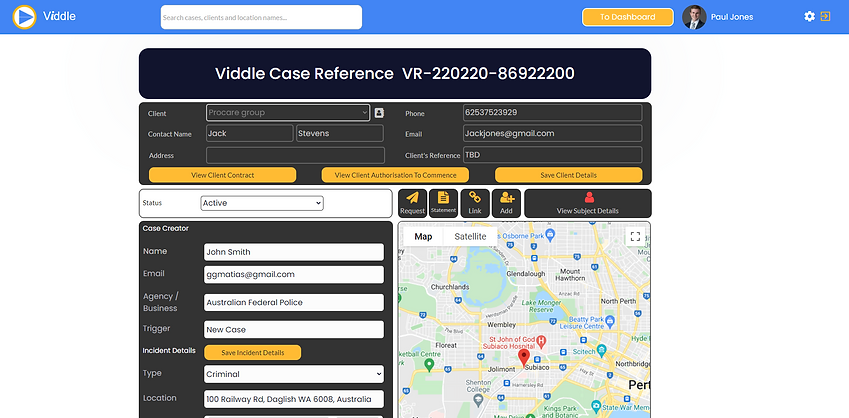The height and width of the screenshot is (418, 849).
Task: Focus the search cases input field
Action: tap(261, 17)
